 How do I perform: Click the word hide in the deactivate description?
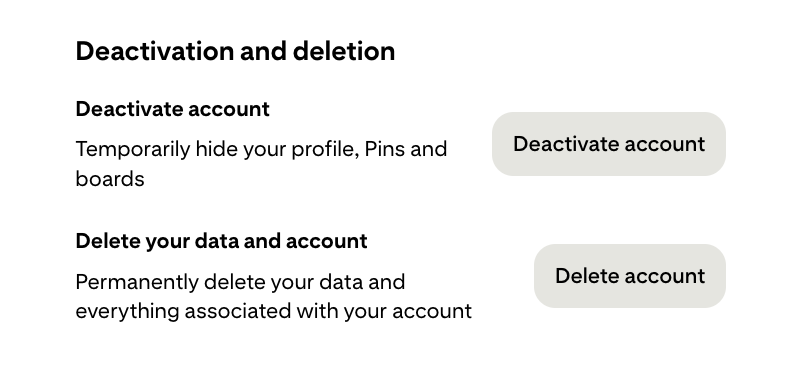216,149
